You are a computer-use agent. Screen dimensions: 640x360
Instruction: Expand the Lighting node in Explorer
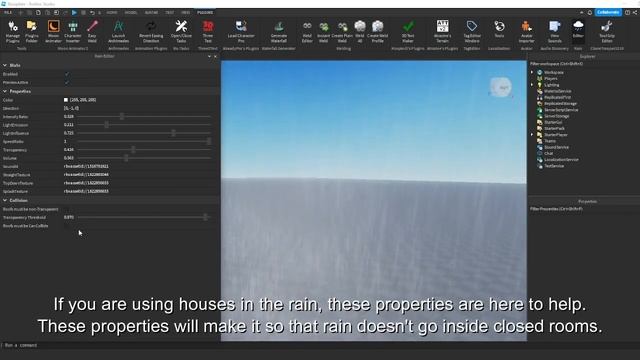click(532, 85)
